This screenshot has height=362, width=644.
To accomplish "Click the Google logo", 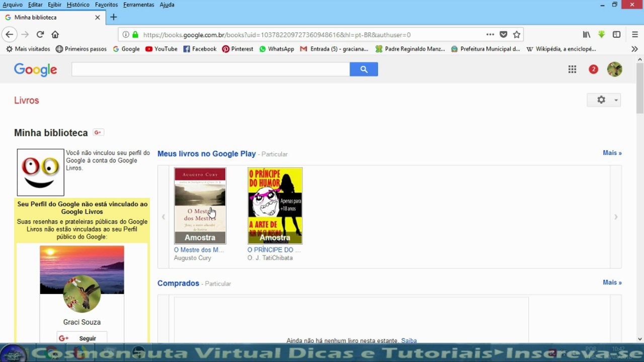I will coord(36,70).
